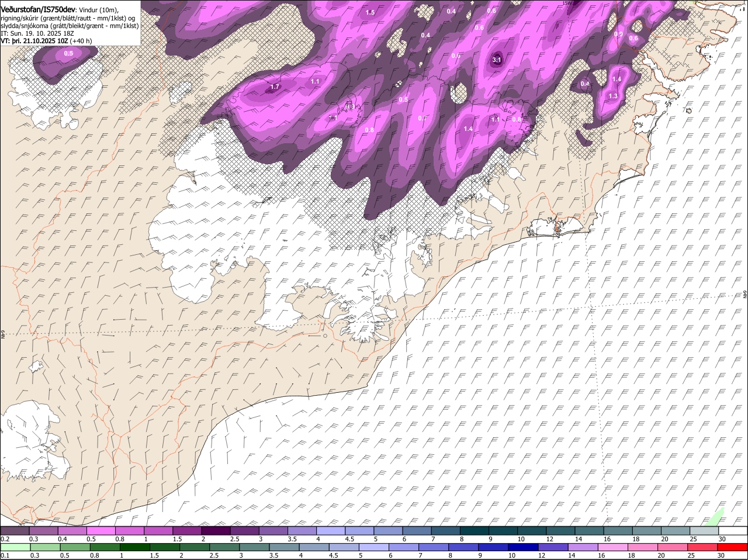
Task: Click upper legend swatch between 0.2 and 0.3
Action: 15,530
